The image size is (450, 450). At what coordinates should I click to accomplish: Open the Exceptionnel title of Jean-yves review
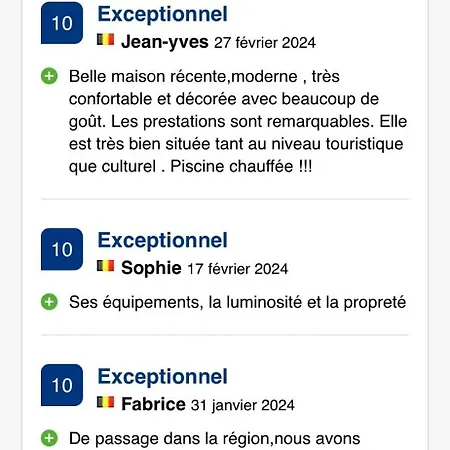pyautogui.click(x=162, y=14)
